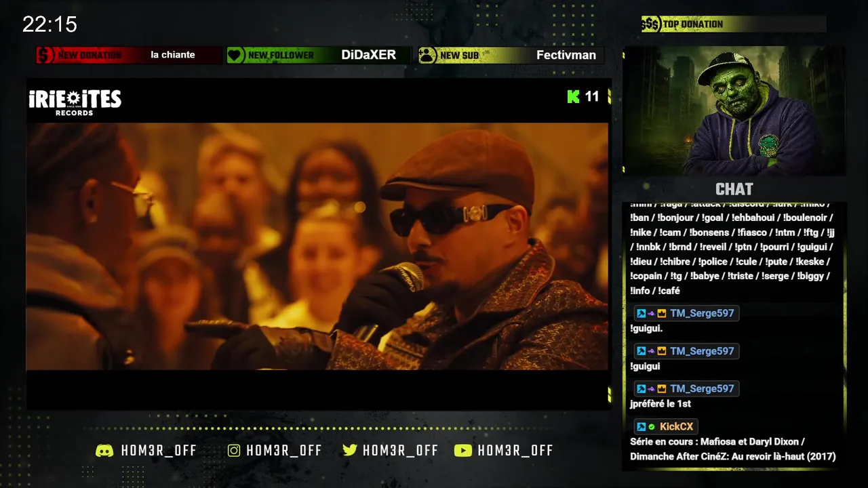Click the !bonsens command in chat
Image resolution: width=868 pixels, height=488 pixels.
point(709,232)
